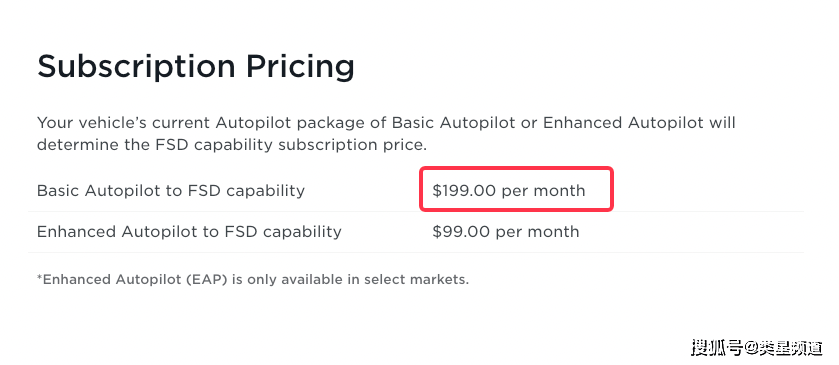
Task: Click "Enhanced Autopilot will" in the description paragraph
Action: pyautogui.click(x=639, y=123)
